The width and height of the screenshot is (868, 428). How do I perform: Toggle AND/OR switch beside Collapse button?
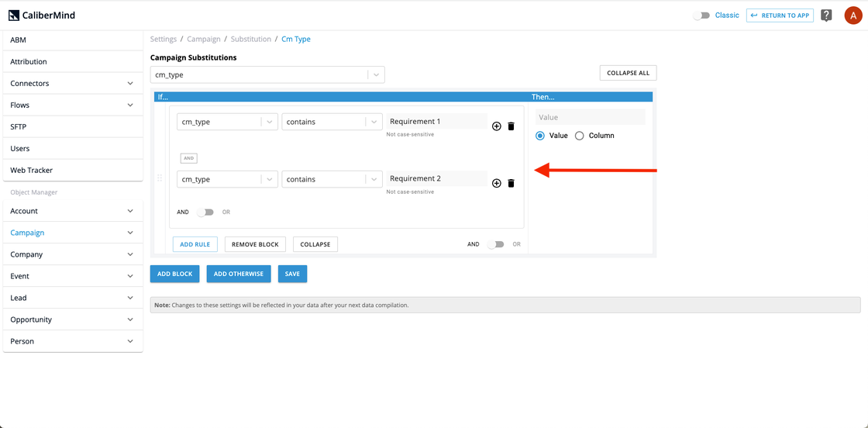pos(495,244)
